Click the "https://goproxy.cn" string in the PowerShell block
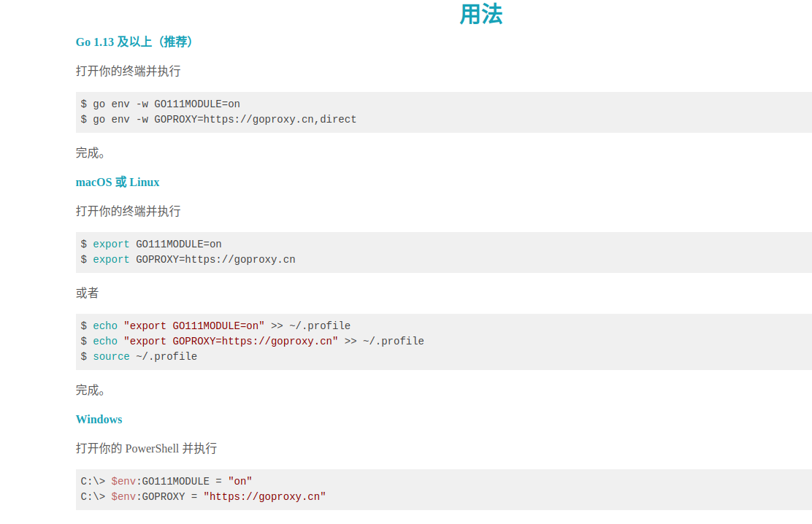Image resolution: width=812 pixels, height=524 pixels. pyautogui.click(x=264, y=497)
